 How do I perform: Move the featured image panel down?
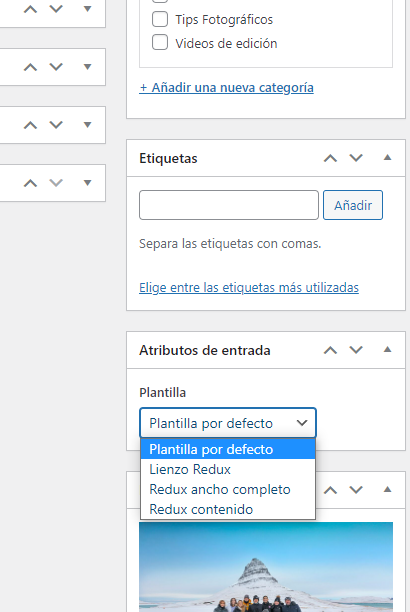[x=356, y=490]
